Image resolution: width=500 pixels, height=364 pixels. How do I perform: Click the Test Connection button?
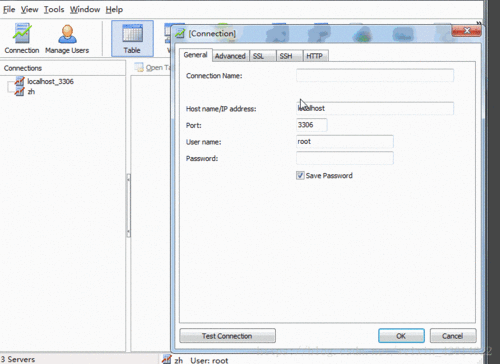click(x=227, y=336)
